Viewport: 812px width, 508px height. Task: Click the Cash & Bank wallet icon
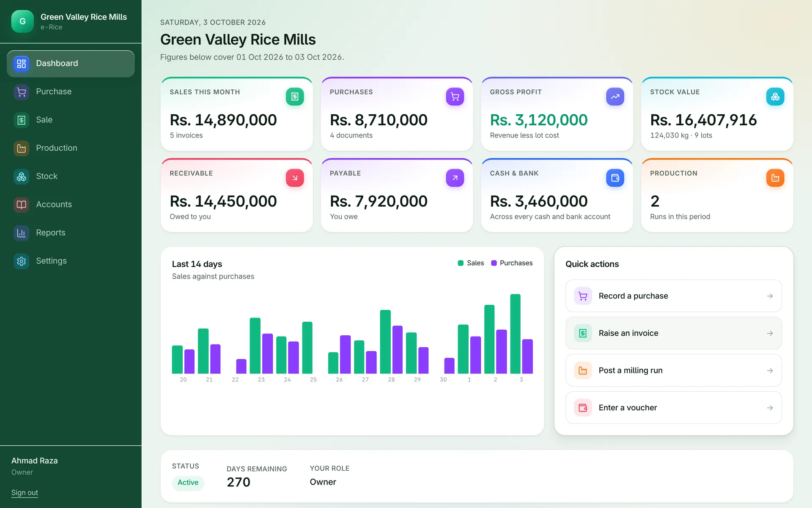[x=615, y=178]
